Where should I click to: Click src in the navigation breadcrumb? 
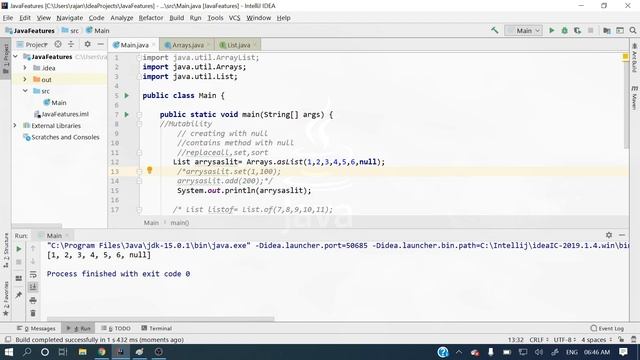click(x=70, y=31)
